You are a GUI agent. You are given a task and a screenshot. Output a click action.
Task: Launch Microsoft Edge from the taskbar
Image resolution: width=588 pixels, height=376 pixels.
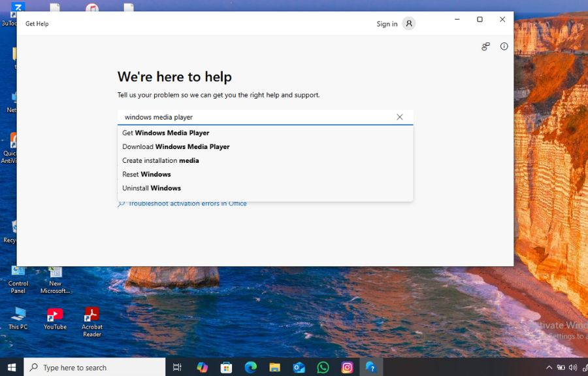click(250, 367)
